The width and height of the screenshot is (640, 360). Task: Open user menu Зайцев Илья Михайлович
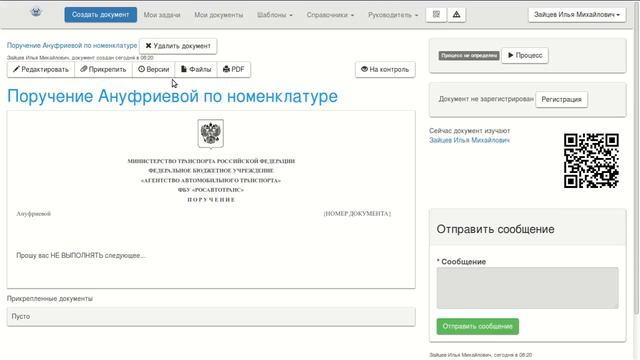pos(577,15)
